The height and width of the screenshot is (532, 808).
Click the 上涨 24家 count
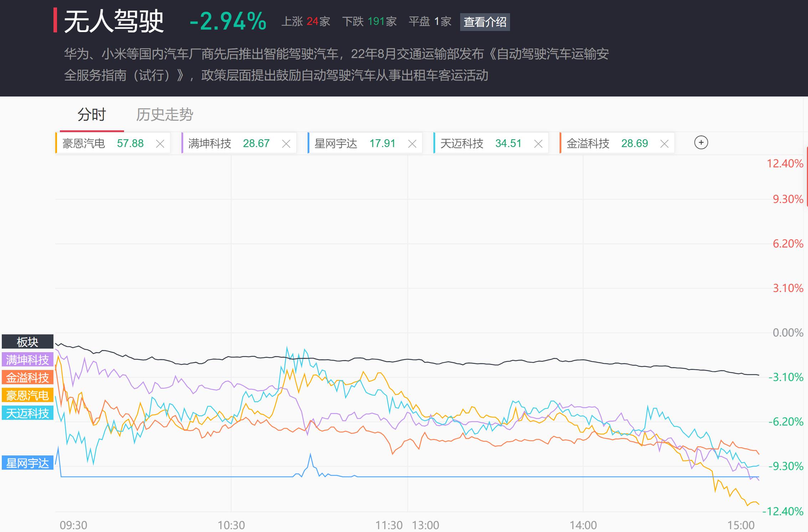coord(305,22)
